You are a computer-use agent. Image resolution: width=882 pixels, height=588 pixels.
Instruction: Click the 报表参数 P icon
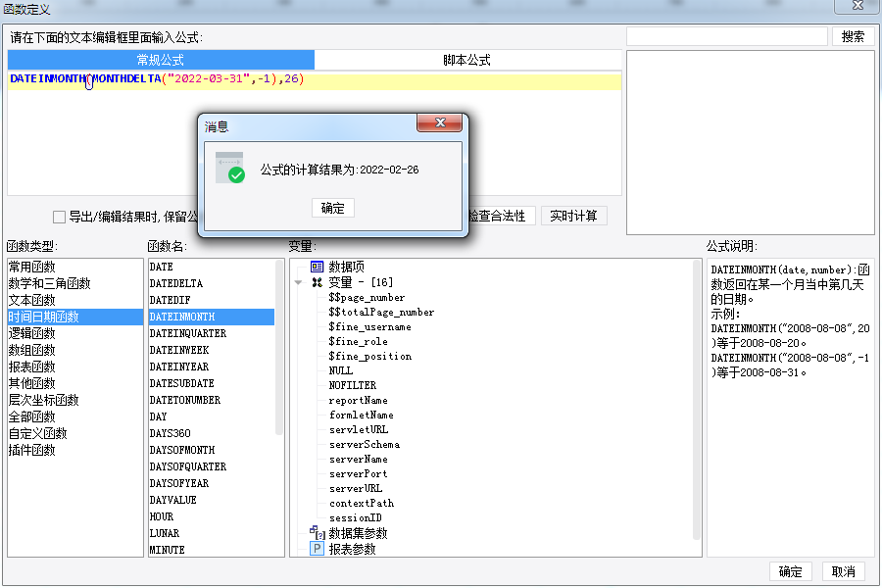point(318,549)
